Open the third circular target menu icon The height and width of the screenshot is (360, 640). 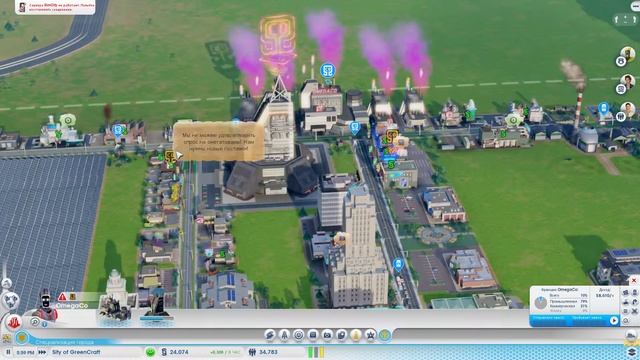coord(299,335)
